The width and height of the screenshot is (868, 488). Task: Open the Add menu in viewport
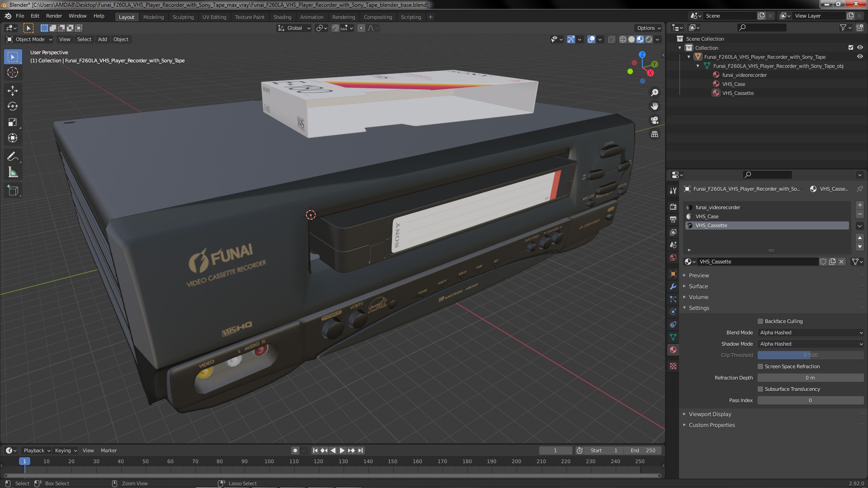tap(103, 39)
